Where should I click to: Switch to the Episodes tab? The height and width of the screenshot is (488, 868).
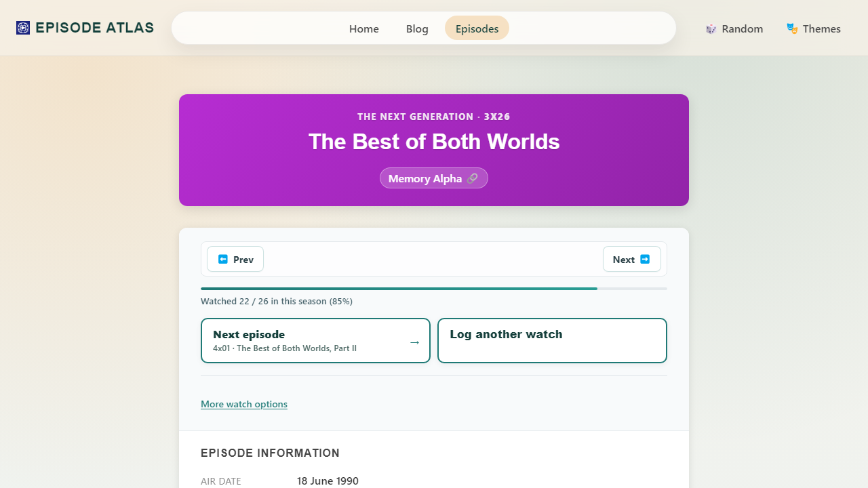coord(477,28)
